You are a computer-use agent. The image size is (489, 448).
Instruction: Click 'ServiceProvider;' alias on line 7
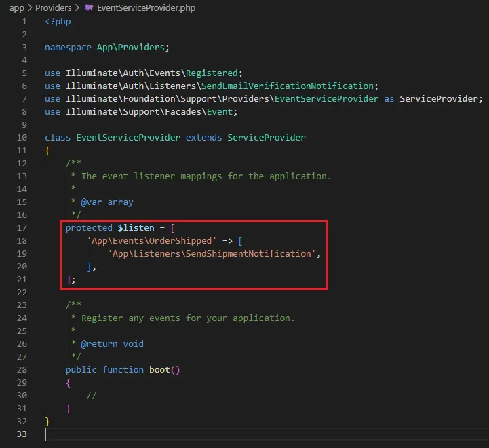[441, 99]
